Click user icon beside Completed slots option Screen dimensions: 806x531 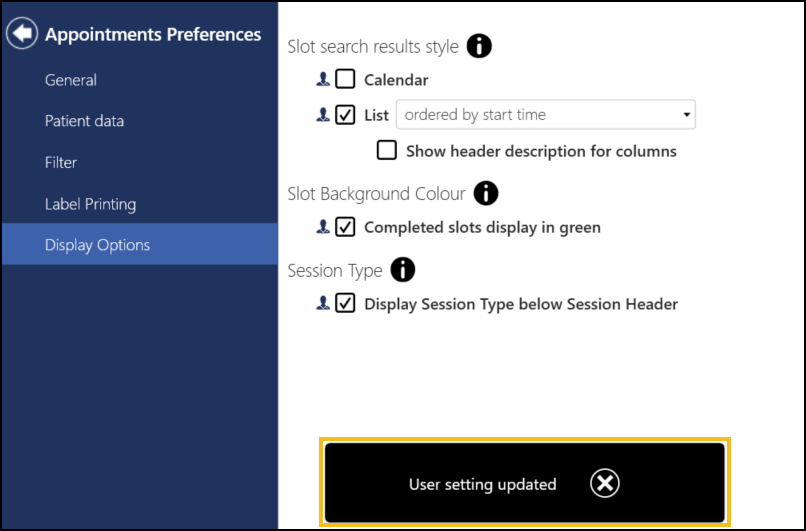(x=323, y=227)
